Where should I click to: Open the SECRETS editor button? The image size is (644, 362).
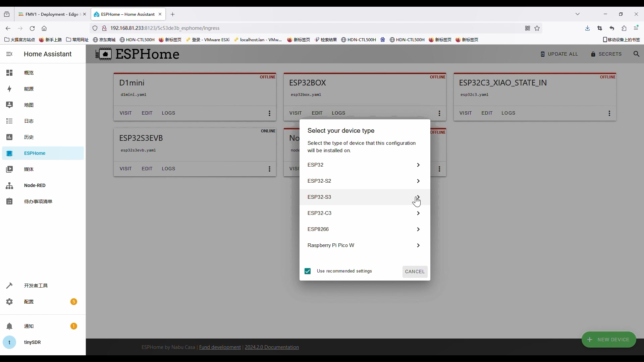pyautogui.click(x=606, y=54)
